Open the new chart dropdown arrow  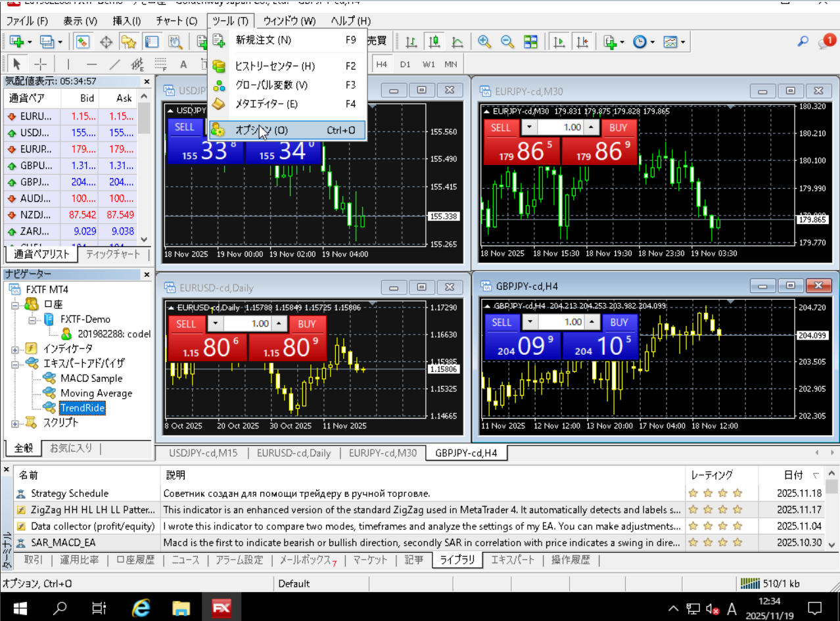(30, 43)
